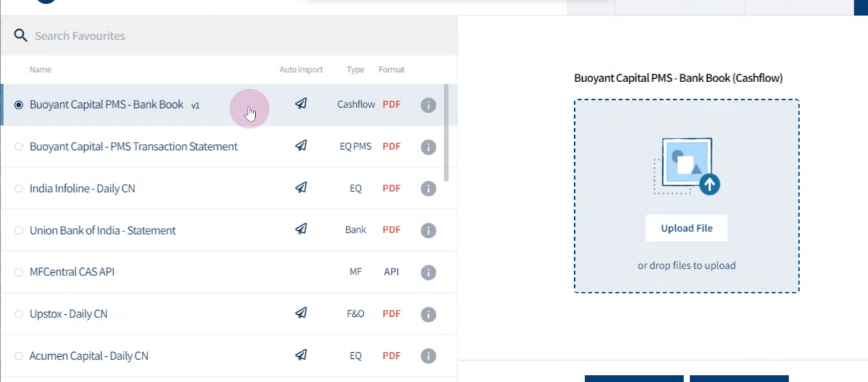Click the search magnifier icon
Image resolution: width=868 pixels, height=382 pixels.
[20, 35]
